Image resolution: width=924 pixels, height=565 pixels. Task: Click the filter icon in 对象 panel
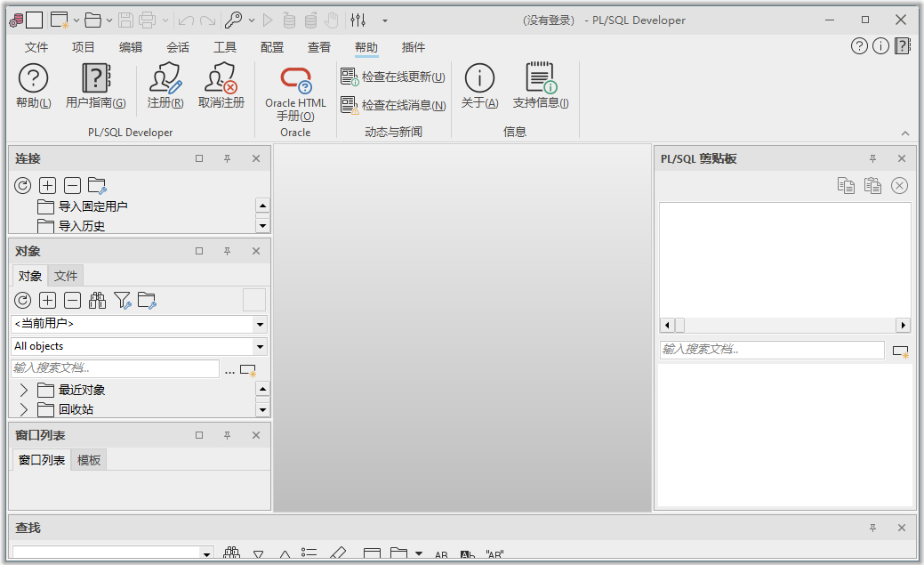(x=122, y=301)
